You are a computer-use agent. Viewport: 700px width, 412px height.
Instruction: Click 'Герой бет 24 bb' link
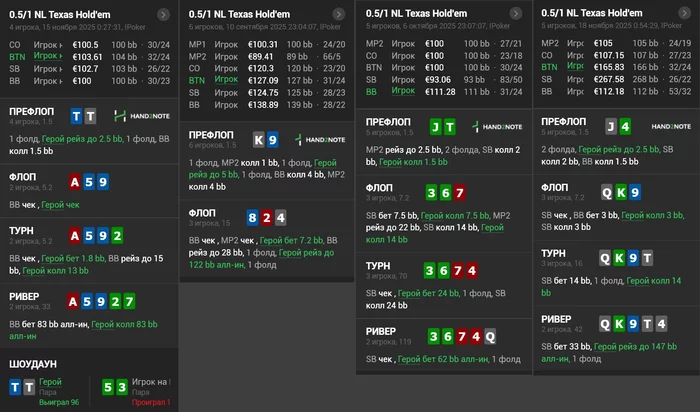[429, 294]
